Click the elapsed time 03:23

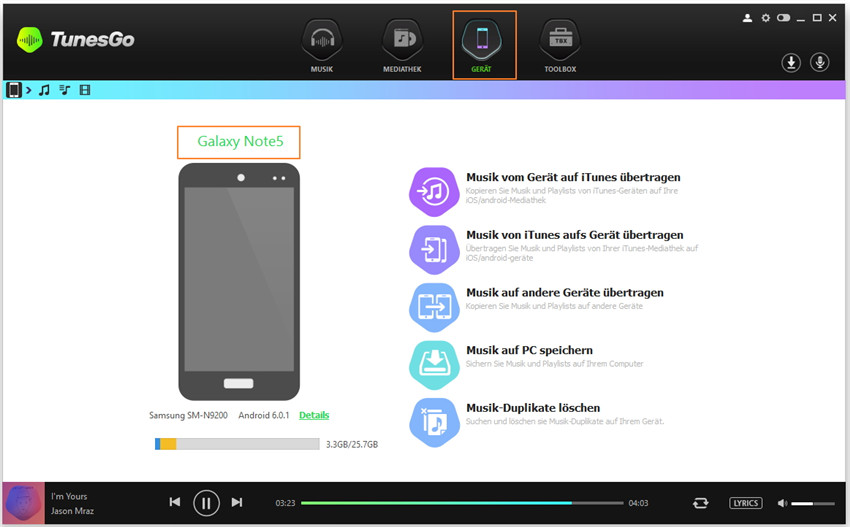tap(285, 503)
